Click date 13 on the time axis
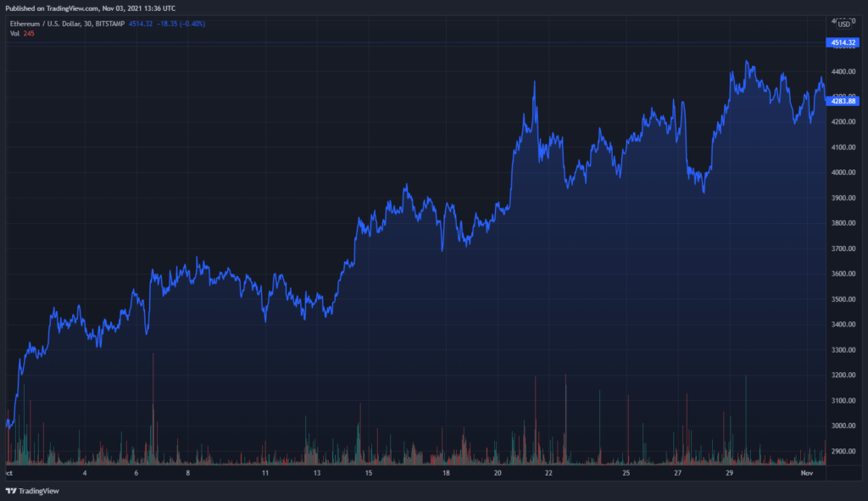 point(317,473)
